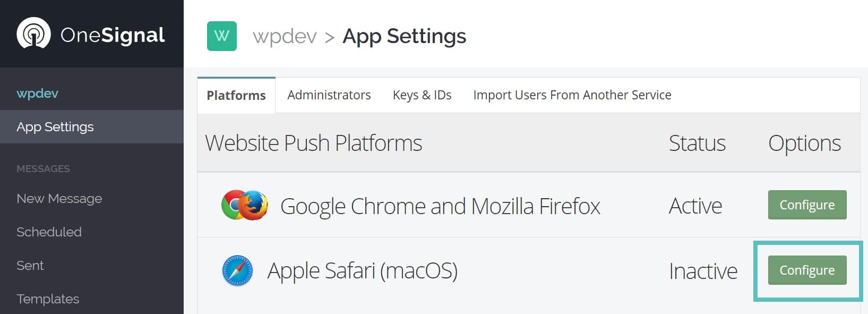
Task: Click the Google Chrome and Mozilla Firefox row label
Action: [440, 206]
